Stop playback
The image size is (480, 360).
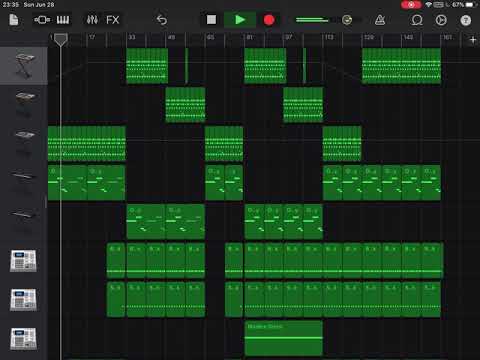[211, 20]
